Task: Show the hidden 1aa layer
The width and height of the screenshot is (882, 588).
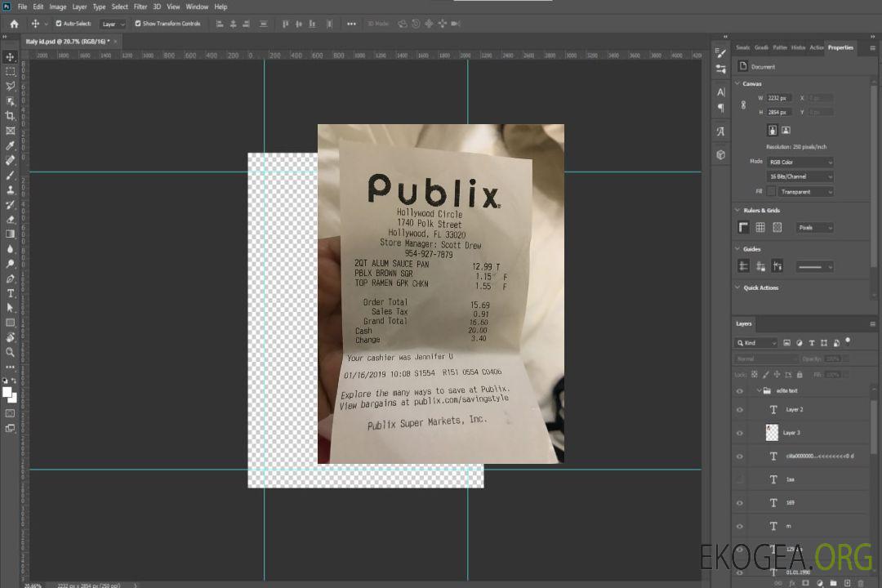Action: tap(740, 479)
